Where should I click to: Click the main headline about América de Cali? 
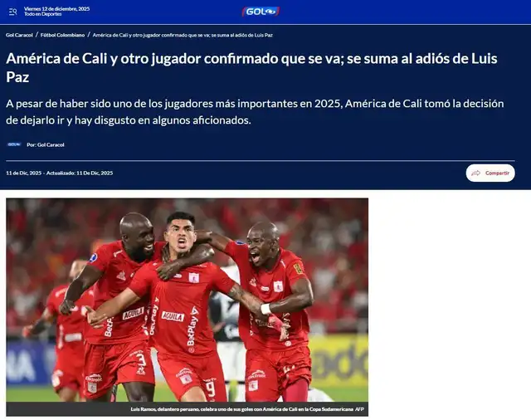[251, 68]
